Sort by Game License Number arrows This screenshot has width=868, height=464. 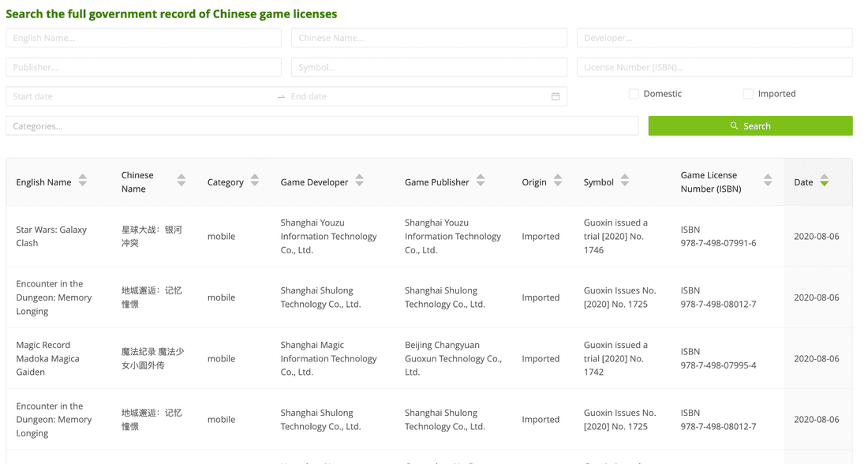pyautogui.click(x=767, y=181)
